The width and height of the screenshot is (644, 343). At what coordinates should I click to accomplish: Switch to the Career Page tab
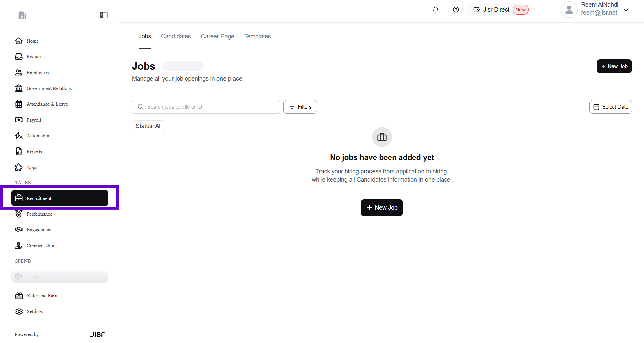(x=217, y=36)
